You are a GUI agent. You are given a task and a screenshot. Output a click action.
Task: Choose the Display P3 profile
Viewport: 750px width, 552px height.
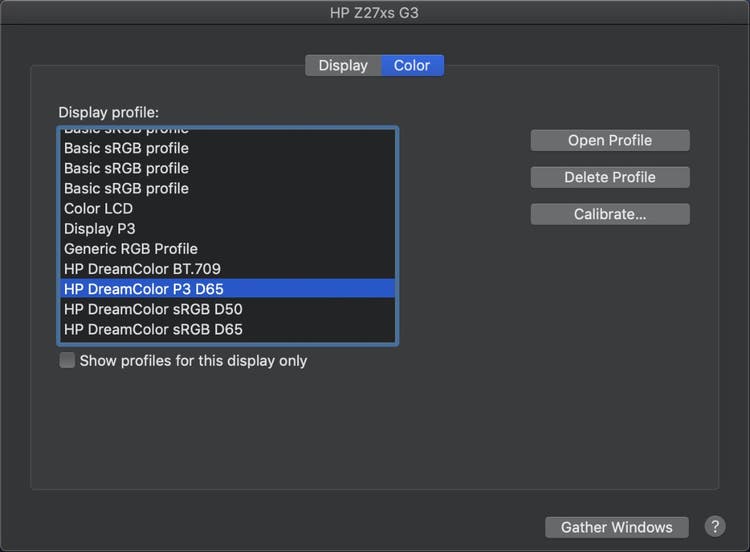100,228
